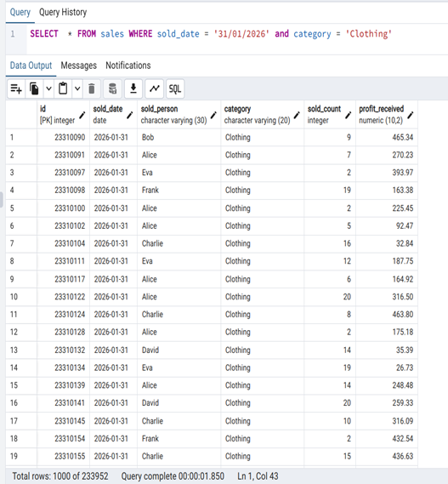Expand the copy options dropdown arrow
This screenshot has width=448, height=484.
tap(48, 89)
